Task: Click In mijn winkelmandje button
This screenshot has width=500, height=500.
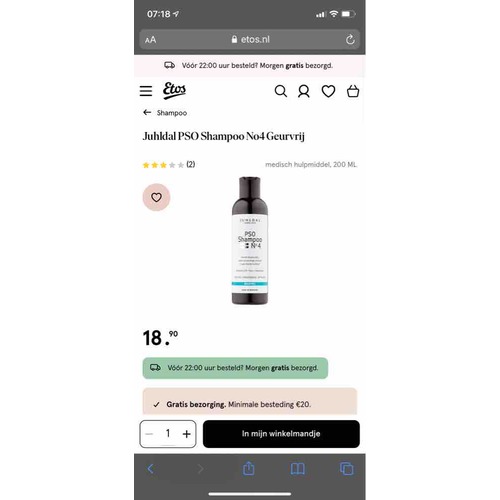Action: [x=281, y=434]
